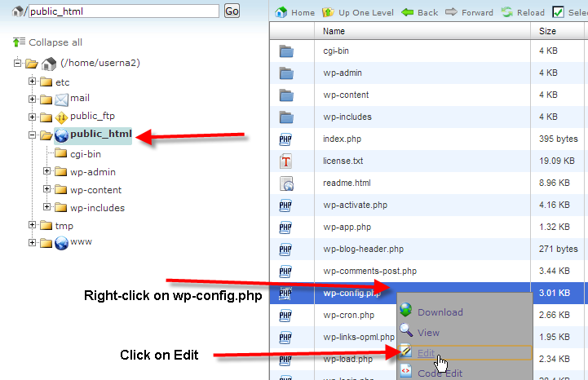This screenshot has height=380, width=588.
Task: Click the Reload icon
Action: (x=507, y=12)
